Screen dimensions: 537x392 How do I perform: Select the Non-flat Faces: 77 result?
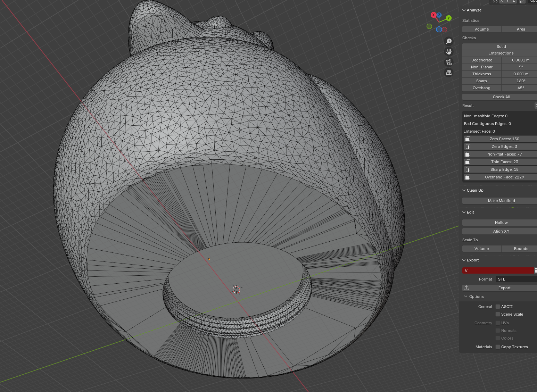[x=500, y=154]
